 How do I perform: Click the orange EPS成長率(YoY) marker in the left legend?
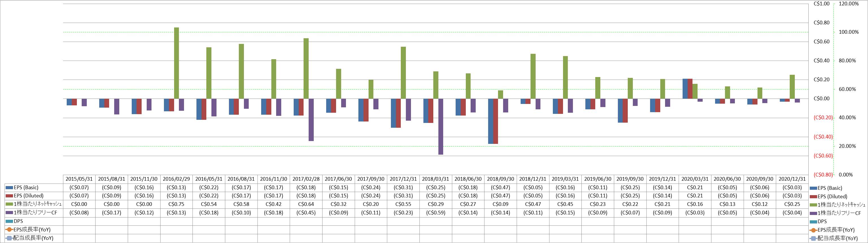coord(9,229)
